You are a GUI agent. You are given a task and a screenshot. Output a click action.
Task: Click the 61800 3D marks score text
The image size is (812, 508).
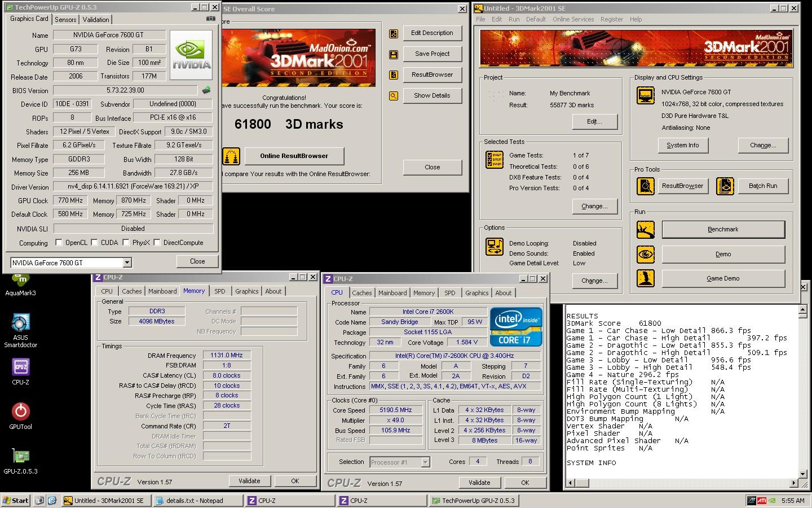289,125
